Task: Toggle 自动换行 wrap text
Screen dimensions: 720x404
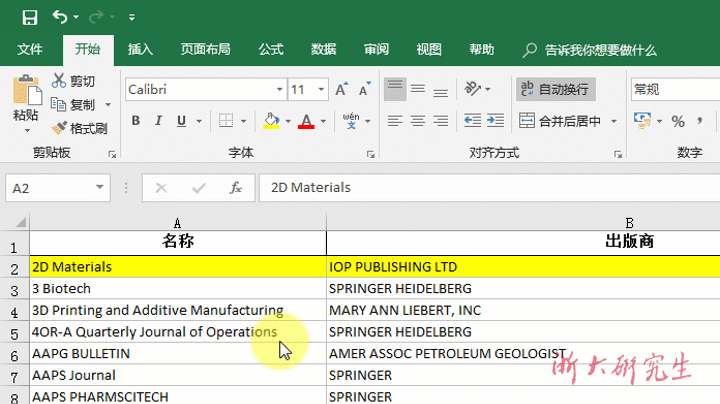Action: 556,89
